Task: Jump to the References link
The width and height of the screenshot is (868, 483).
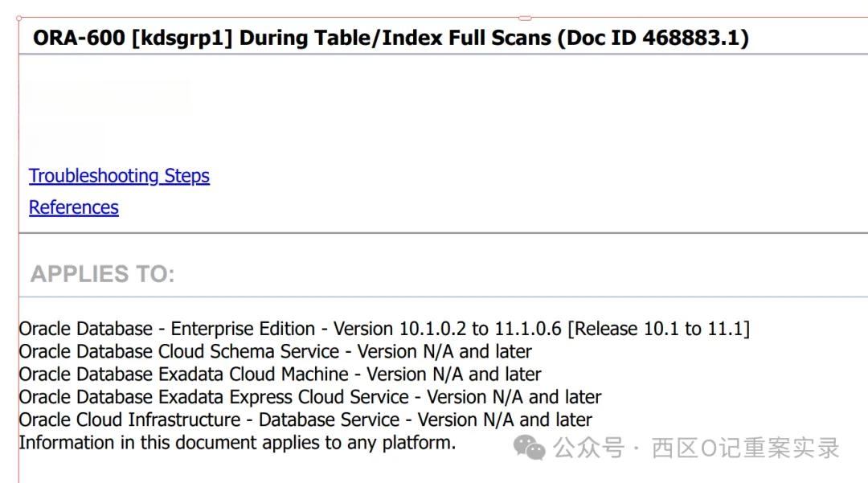Action: 74,207
